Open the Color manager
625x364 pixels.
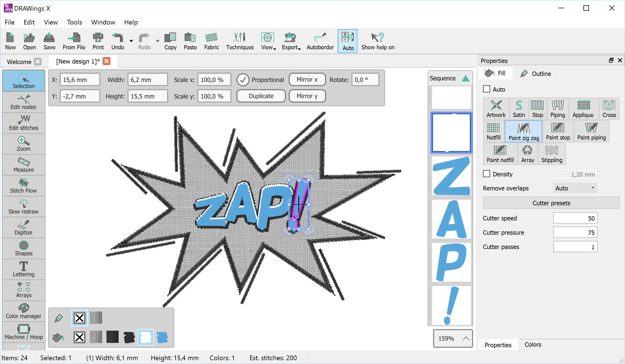point(24,311)
